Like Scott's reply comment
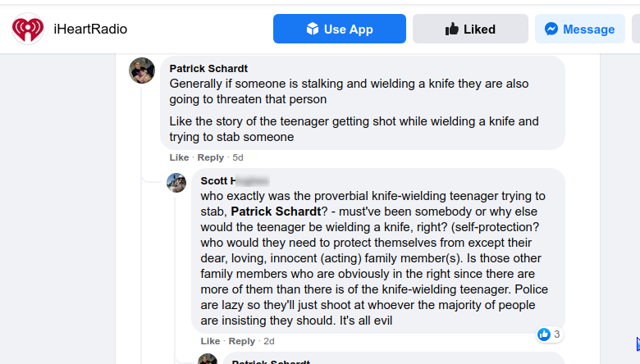640x364 pixels. (210, 341)
